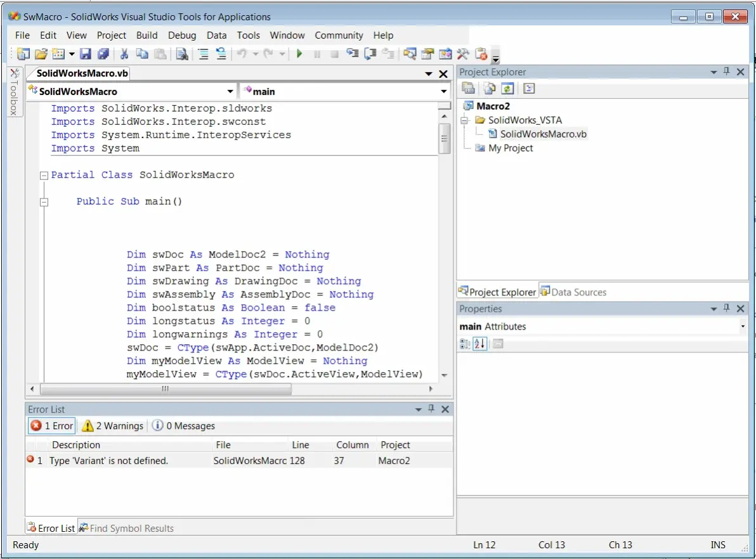Toggle the 1 Error filter button
The image size is (756, 559).
coord(51,426)
